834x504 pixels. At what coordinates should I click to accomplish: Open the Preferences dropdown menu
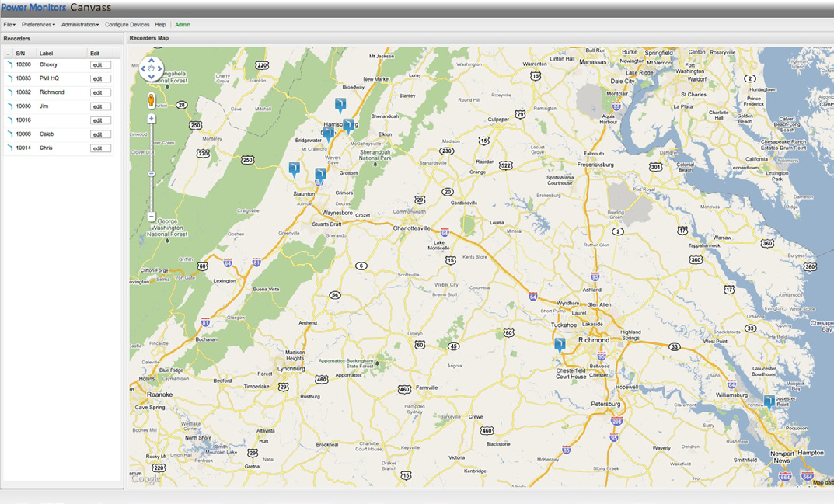coord(37,24)
